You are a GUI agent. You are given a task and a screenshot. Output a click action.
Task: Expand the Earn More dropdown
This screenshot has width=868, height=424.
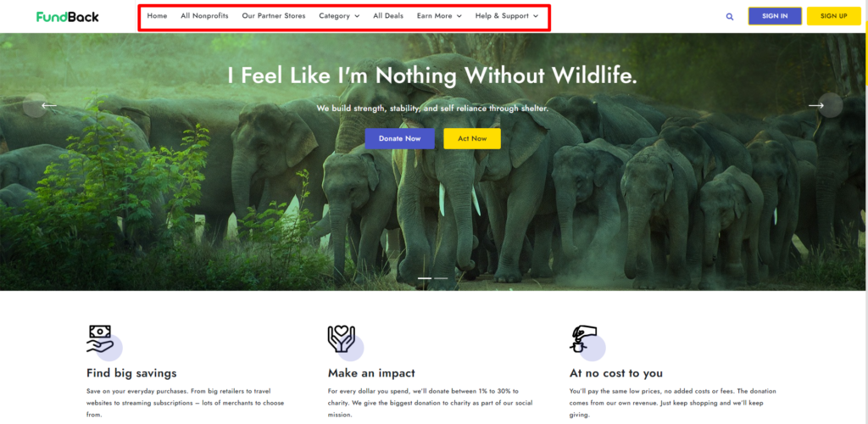pyautogui.click(x=439, y=16)
